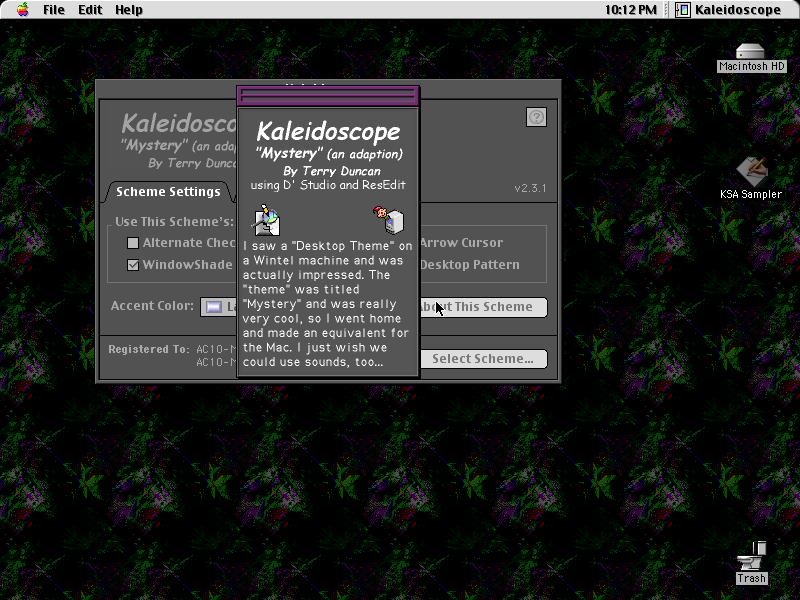Open the Accent Color popup menu
This screenshot has height=600, width=800.
click(x=218, y=307)
